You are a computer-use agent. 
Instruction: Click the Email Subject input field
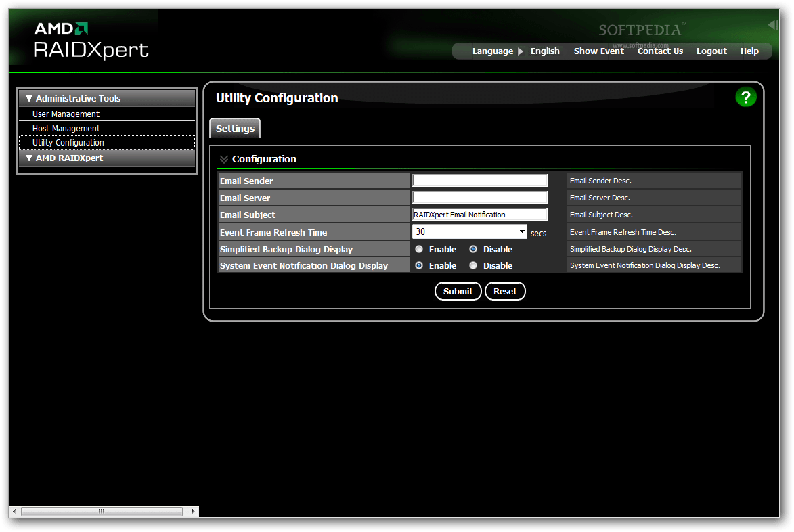(479, 215)
